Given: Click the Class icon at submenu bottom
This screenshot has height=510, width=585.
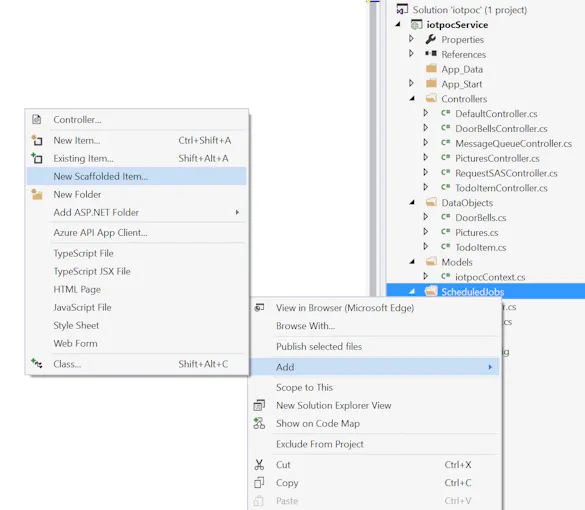Looking at the screenshot, I should [37, 363].
